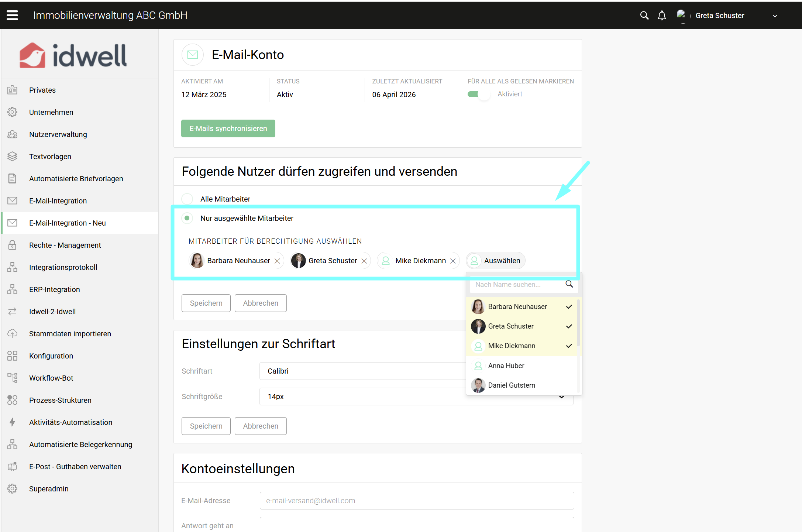Remove Barbara Neuhauser chip with X icon
802x532 pixels.
click(277, 261)
